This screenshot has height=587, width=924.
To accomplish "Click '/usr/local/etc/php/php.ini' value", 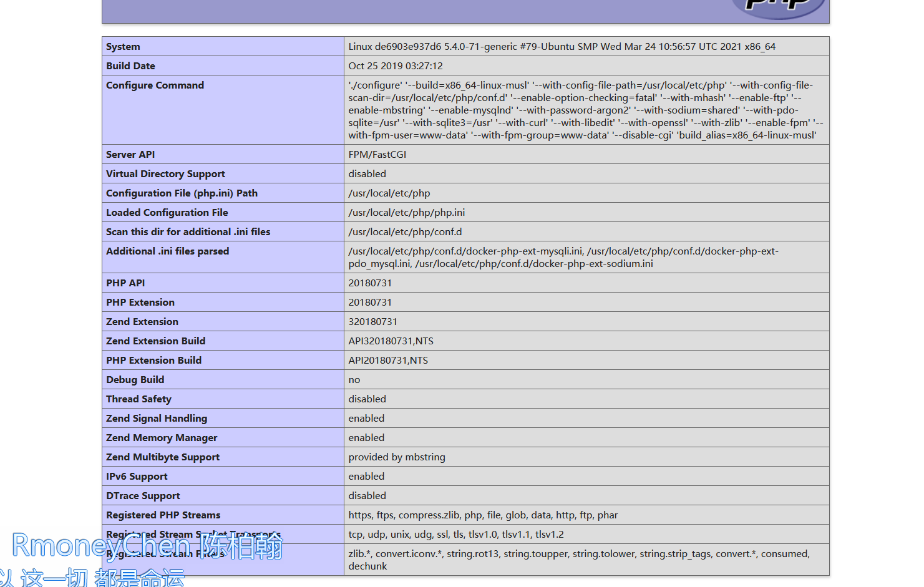I will (x=407, y=213).
